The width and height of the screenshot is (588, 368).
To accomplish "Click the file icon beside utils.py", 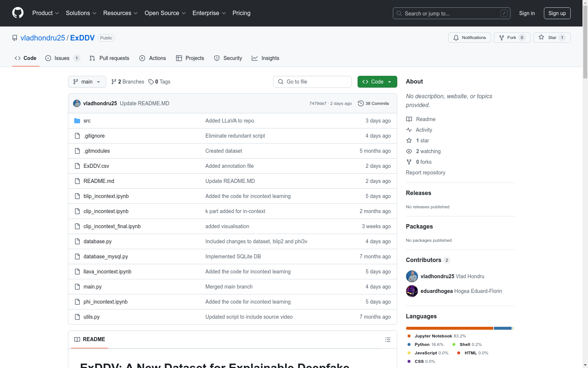I will [x=77, y=317].
